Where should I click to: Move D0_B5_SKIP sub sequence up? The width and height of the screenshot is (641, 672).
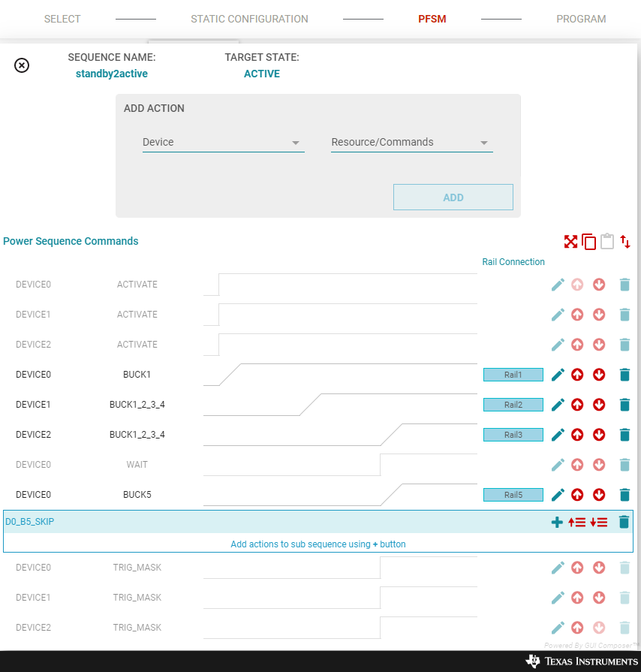pos(577,522)
